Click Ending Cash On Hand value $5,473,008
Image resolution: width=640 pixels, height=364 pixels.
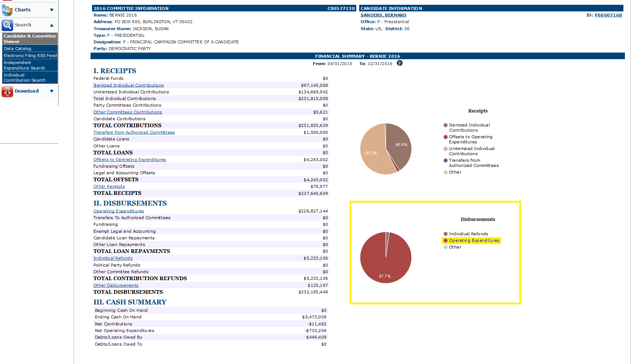coord(314,317)
